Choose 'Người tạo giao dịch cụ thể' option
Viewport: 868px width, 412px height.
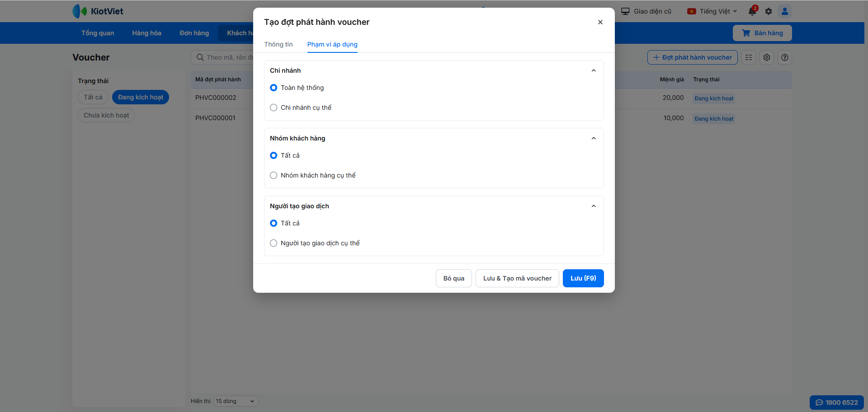click(274, 243)
